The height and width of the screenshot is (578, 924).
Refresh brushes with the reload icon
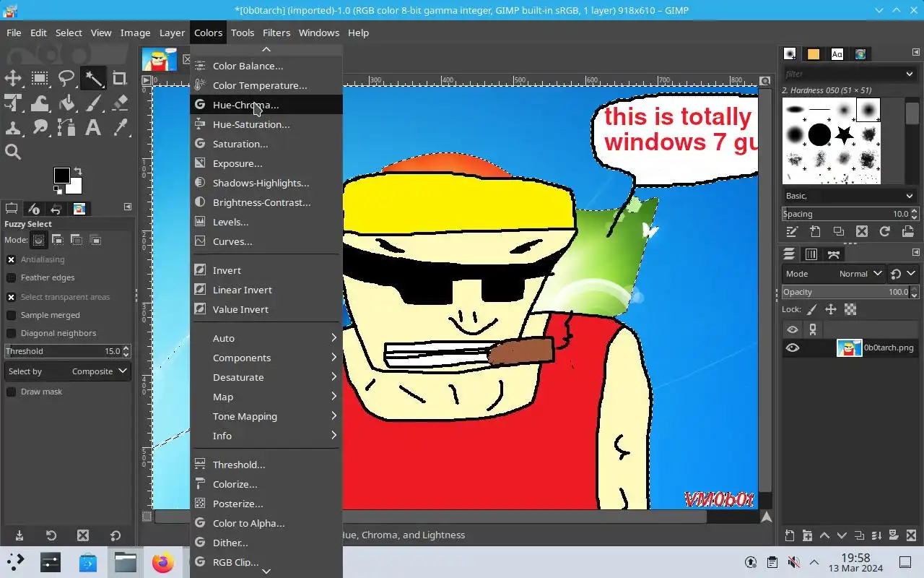885,232
